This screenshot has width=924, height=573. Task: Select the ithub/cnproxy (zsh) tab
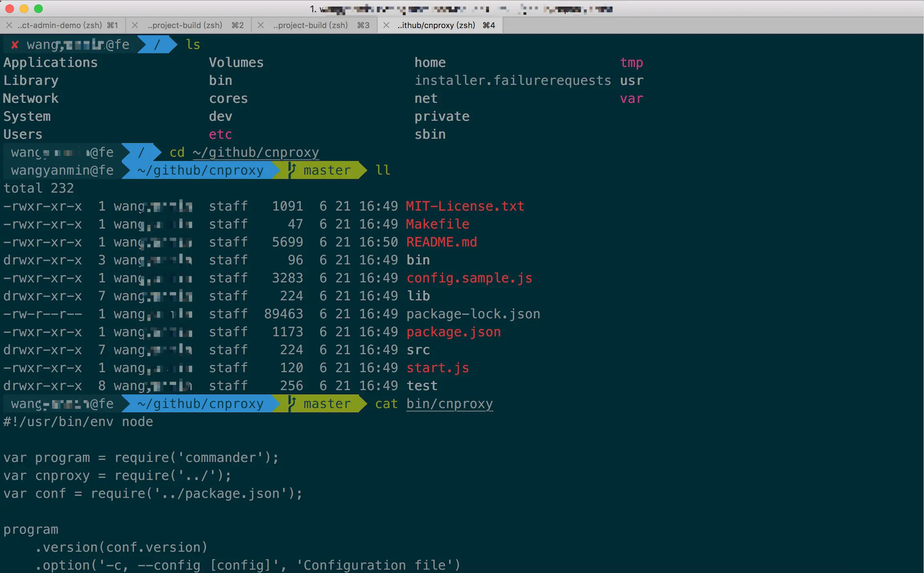[436, 25]
